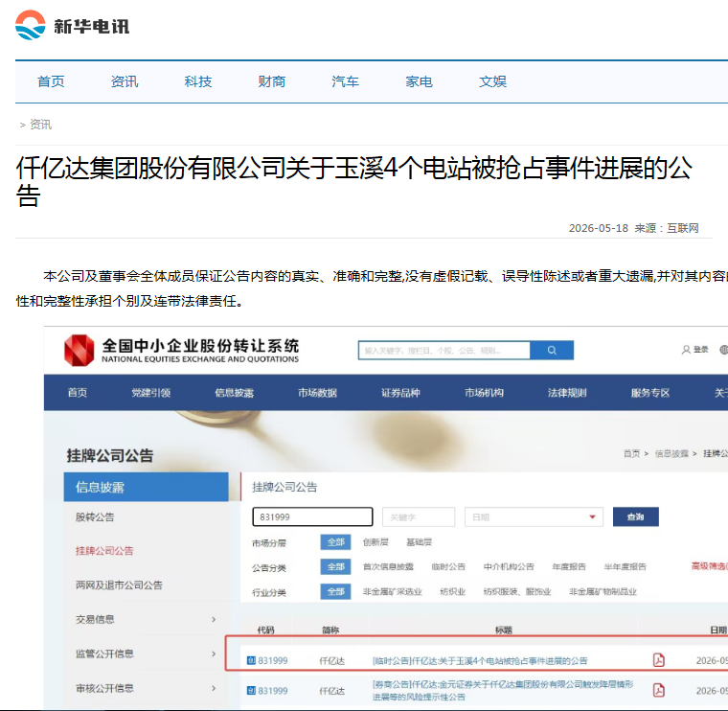Select 全部 for 行业分类
Viewport: 728px width, 711px height.
coord(335,591)
